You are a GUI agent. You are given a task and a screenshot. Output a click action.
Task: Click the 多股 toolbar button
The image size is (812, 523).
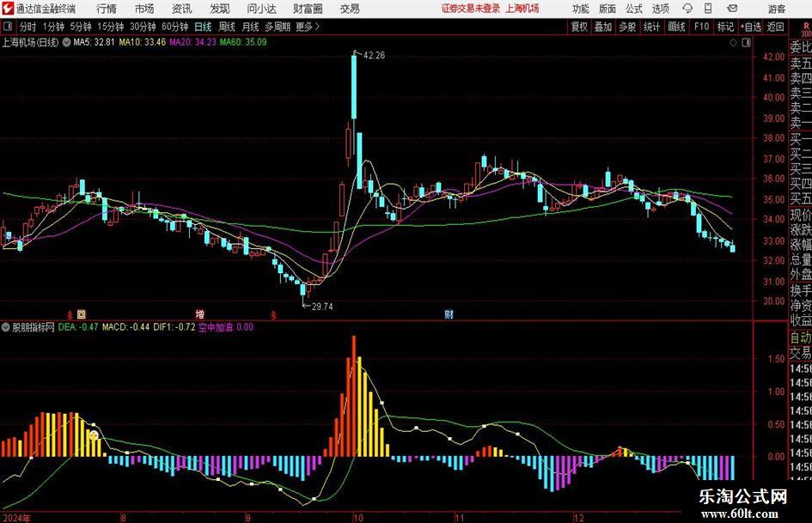[627, 27]
